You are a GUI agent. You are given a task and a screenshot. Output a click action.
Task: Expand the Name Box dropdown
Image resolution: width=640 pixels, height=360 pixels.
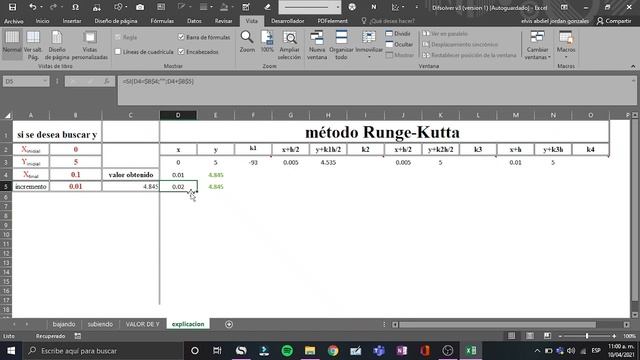point(44,81)
